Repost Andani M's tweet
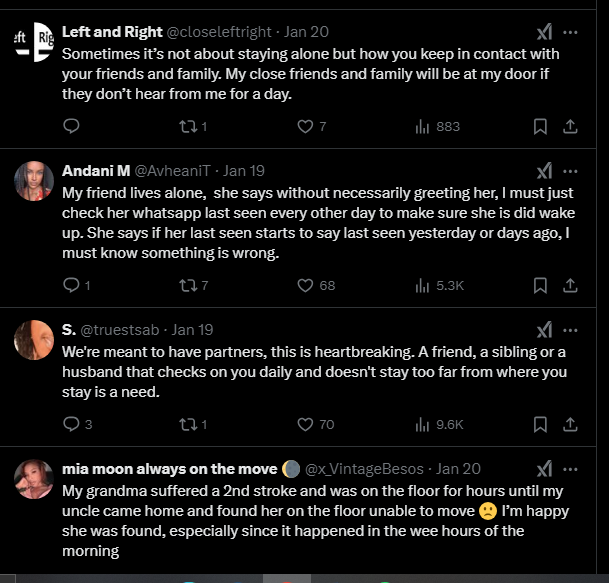 coord(185,285)
